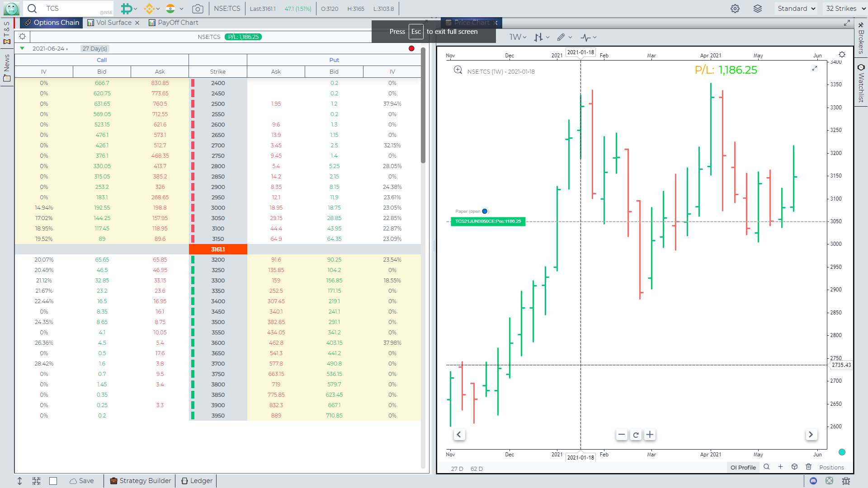Screen dimensions: 868x488
Task: Collapse the 2021-06-24 expiry row
Action: click(22, 48)
